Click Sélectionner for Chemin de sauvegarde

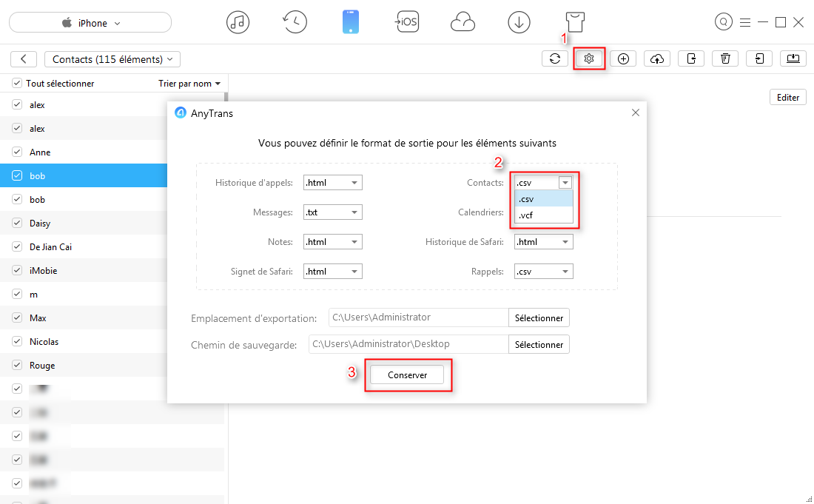[539, 344]
